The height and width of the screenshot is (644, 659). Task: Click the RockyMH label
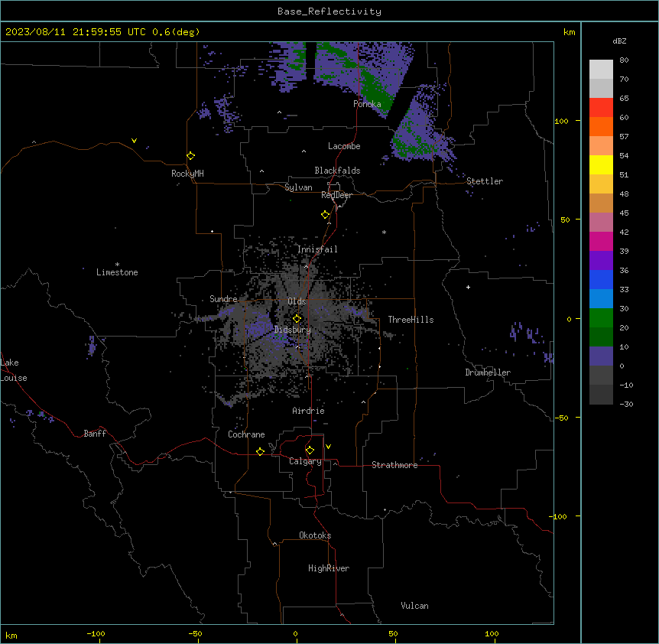(187, 174)
